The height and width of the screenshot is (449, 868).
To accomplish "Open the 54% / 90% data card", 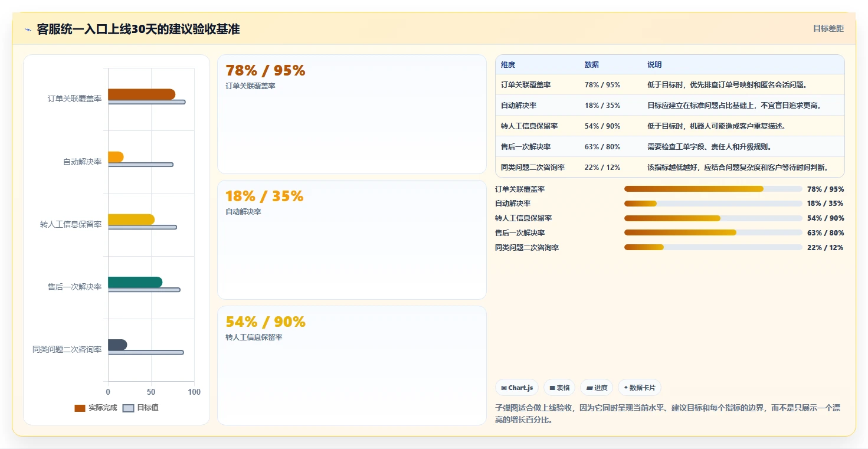I will (x=352, y=365).
